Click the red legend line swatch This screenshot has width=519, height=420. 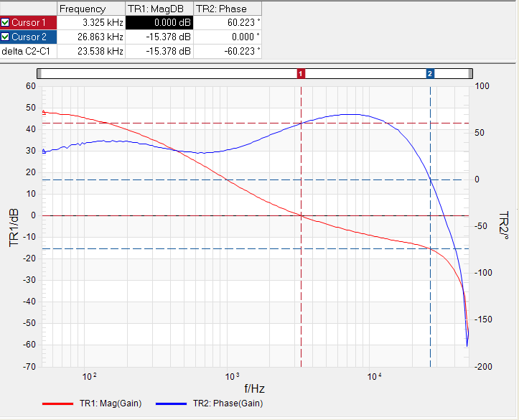[57, 403]
